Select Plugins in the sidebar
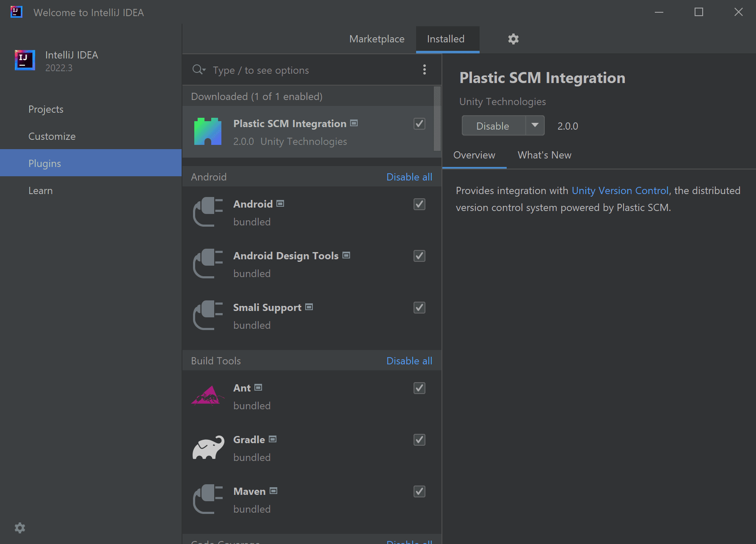 point(91,163)
